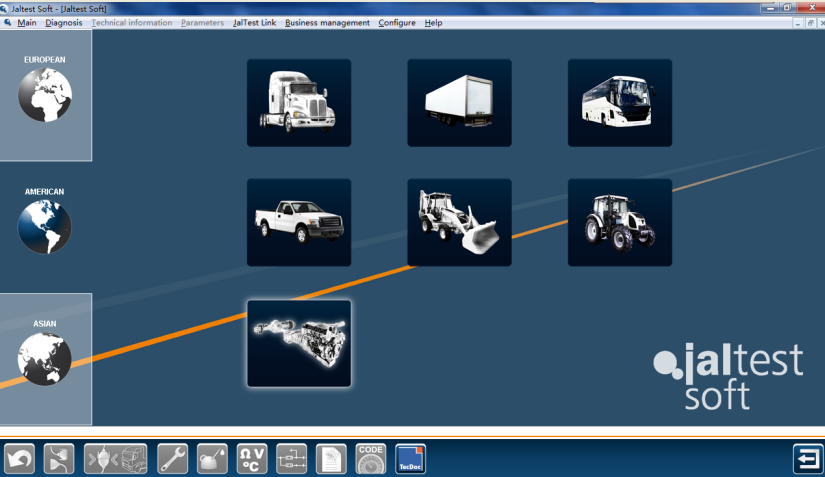The height and width of the screenshot is (477, 825).
Task: Click the exit button at bottom right
Action: point(808,459)
